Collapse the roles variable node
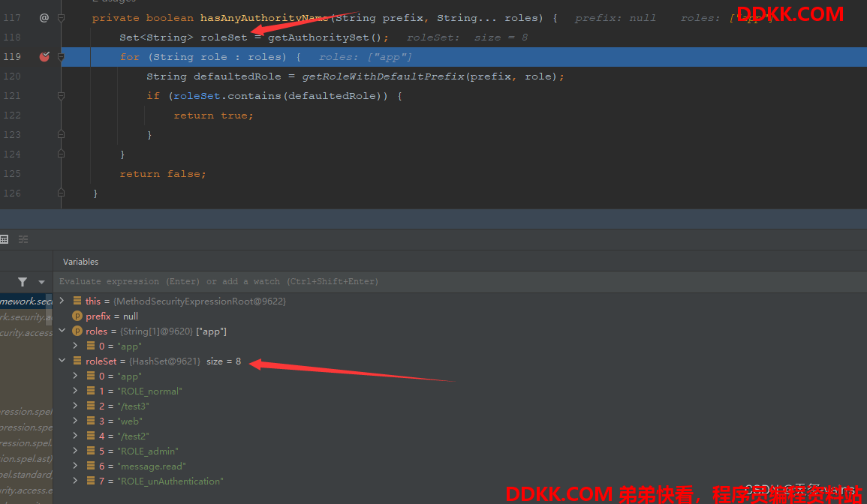Viewport: 867px width, 504px height. coord(62,331)
